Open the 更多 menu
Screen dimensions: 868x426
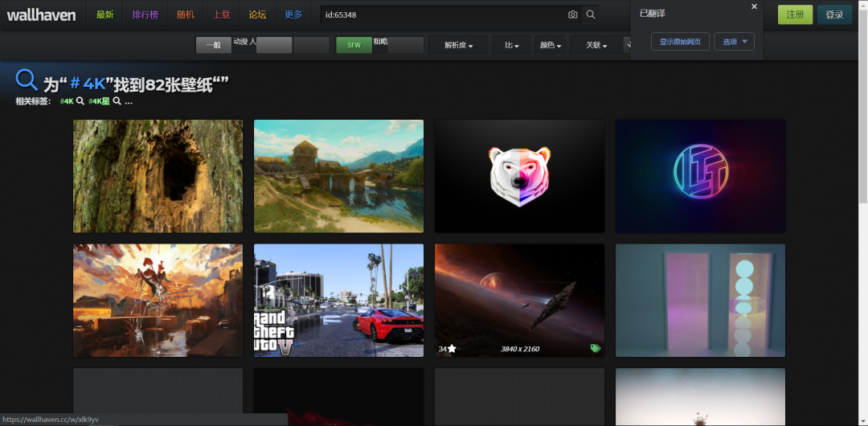pyautogui.click(x=293, y=15)
